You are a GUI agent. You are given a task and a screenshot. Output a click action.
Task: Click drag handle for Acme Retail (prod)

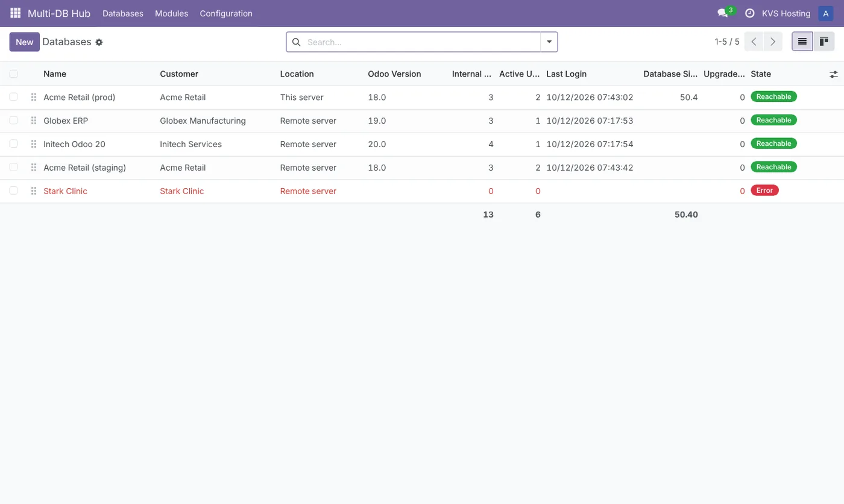[x=34, y=97]
